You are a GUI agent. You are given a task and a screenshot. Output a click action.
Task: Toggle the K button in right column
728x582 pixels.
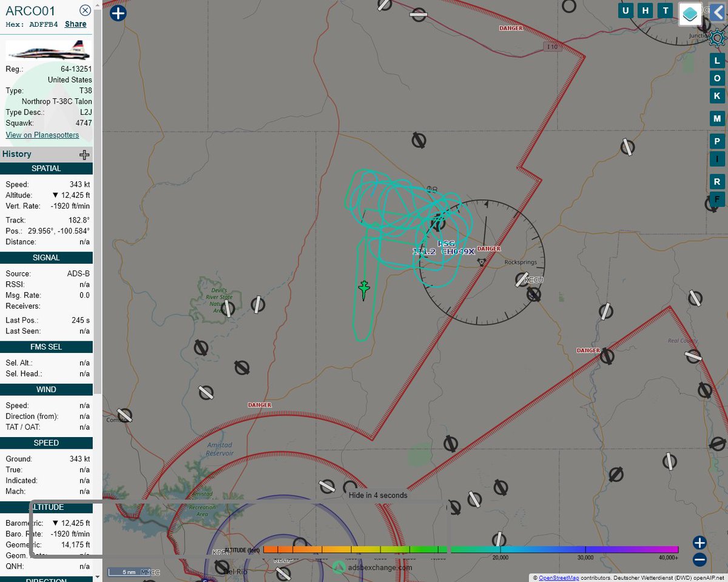click(717, 96)
